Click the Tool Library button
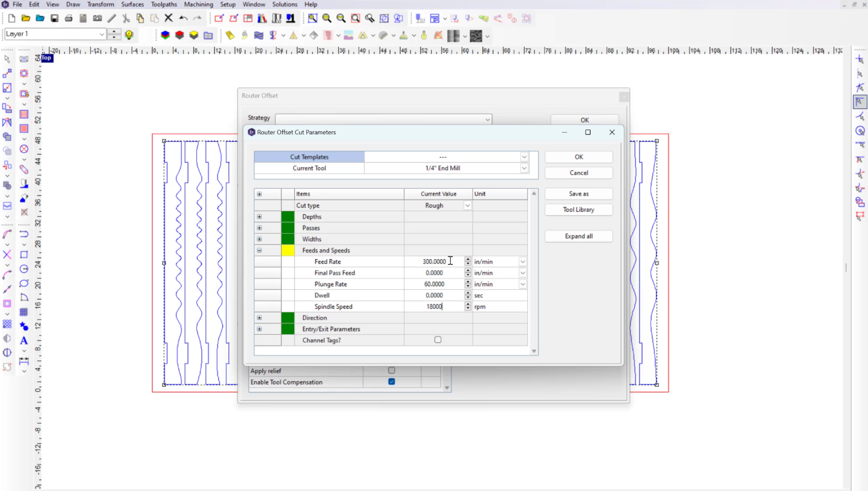Image resolution: width=868 pixels, height=491 pixels. click(x=578, y=210)
